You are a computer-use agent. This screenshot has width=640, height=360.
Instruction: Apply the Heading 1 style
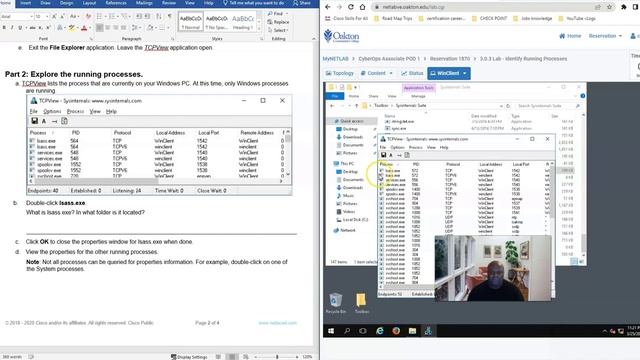pos(243,22)
